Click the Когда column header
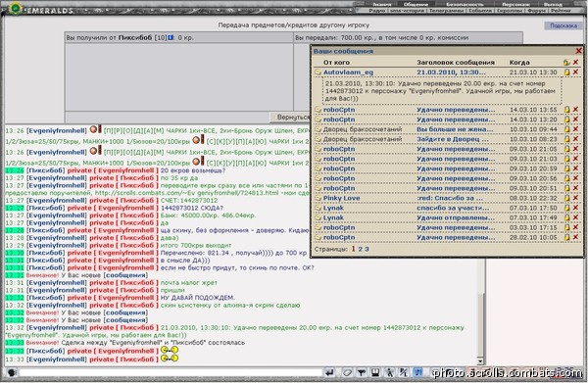The height and width of the screenshot is (383, 588). [519, 63]
